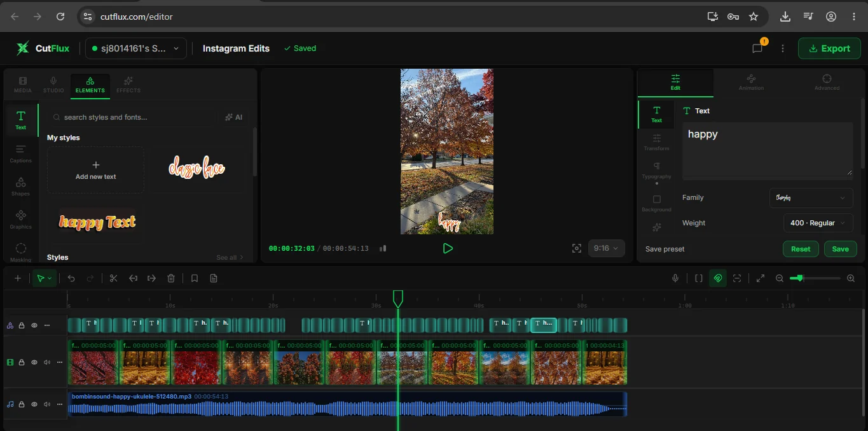The width and height of the screenshot is (868, 431).
Task: Switch to the Media tab
Action: pos(23,85)
